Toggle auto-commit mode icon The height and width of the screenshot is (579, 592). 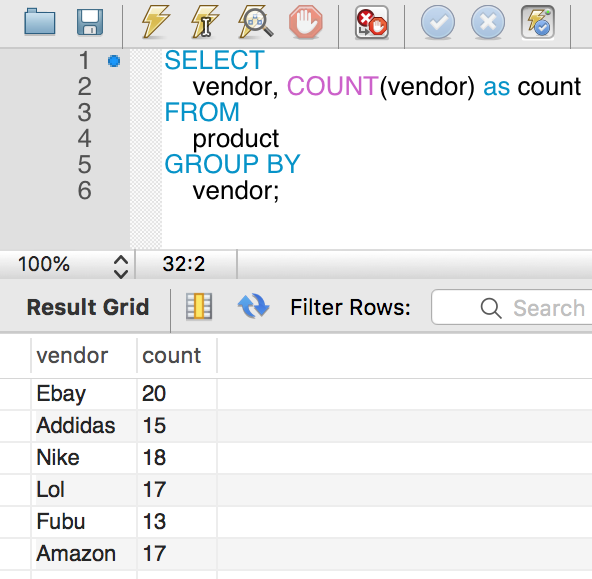point(538,22)
